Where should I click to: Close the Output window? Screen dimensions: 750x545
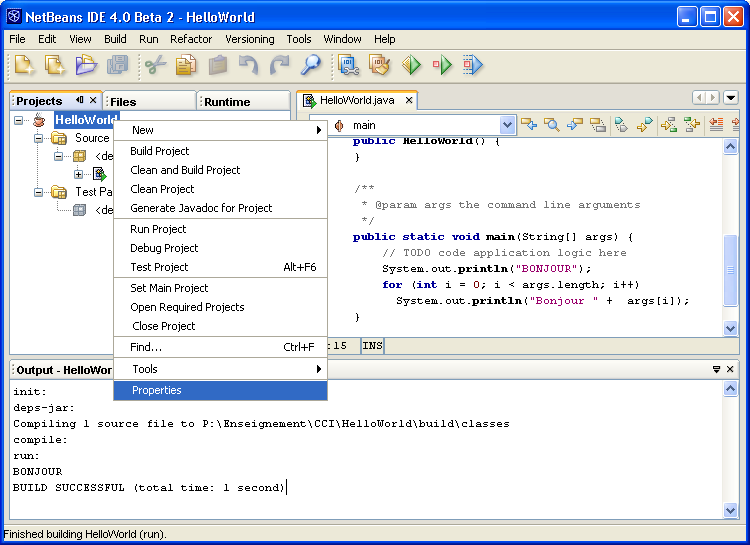click(730, 369)
